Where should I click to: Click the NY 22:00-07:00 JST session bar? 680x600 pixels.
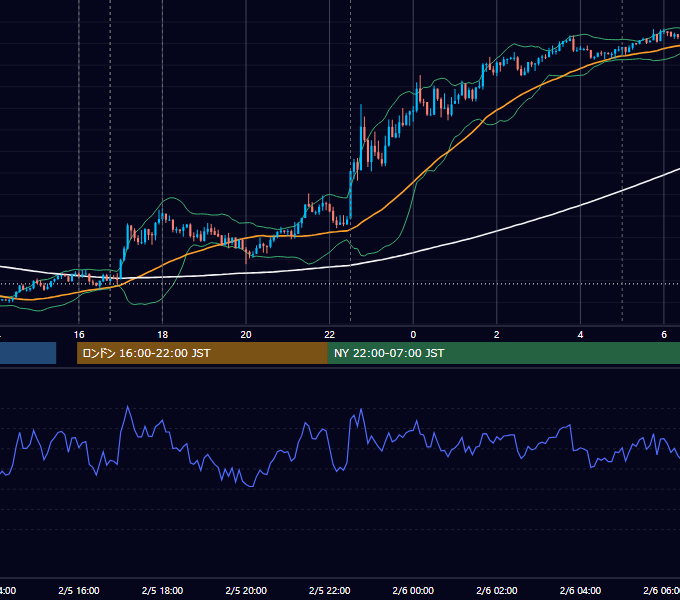[503, 353]
